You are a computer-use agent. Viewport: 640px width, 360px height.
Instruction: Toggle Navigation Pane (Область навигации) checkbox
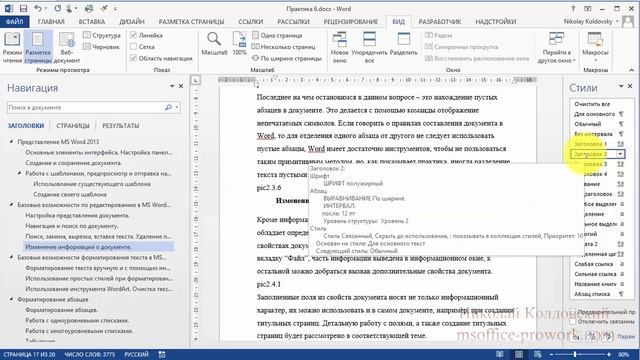tap(133, 58)
